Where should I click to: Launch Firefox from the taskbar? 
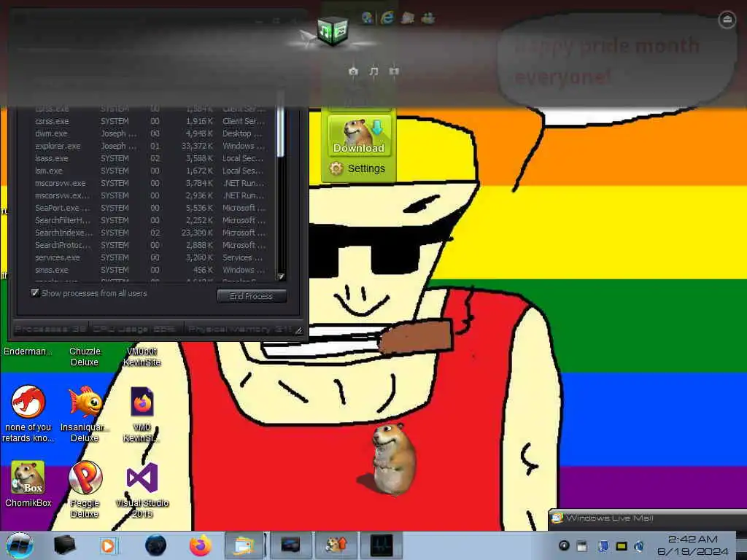(x=201, y=545)
